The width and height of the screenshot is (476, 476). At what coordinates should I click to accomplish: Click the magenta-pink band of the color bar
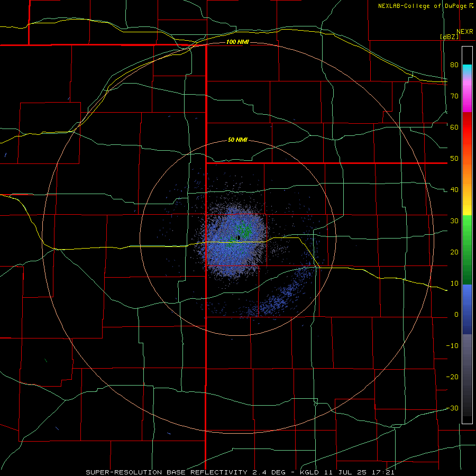pos(467,94)
